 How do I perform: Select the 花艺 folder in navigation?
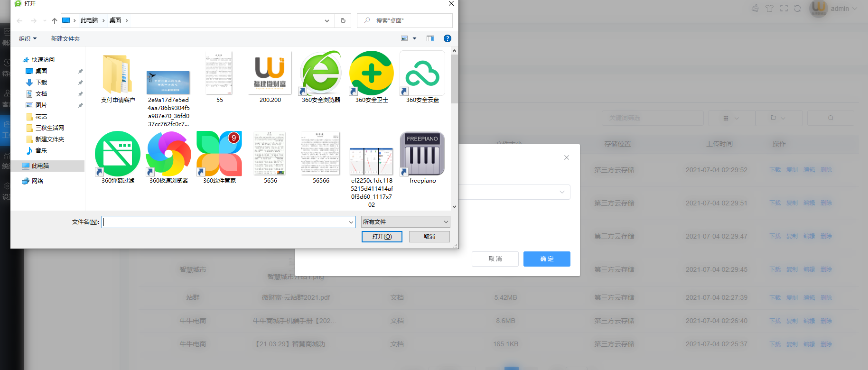(41, 116)
